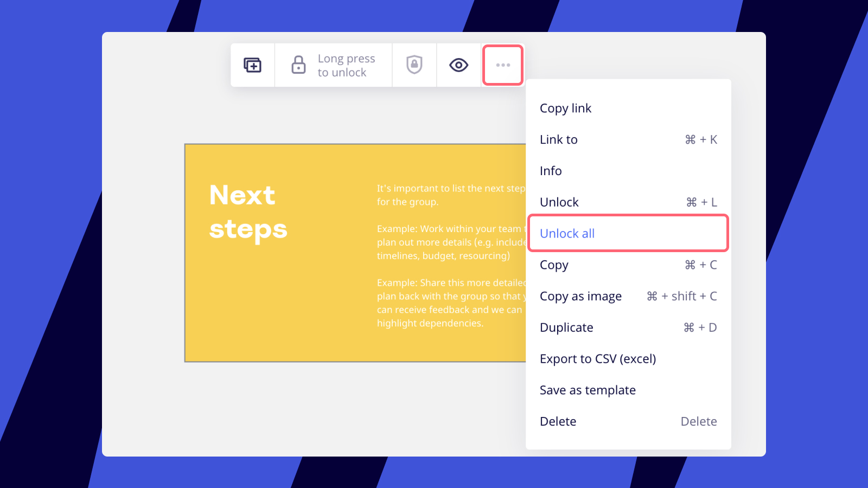The image size is (868, 488).
Task: Open the 'Info' menu entry
Action: pos(551,171)
